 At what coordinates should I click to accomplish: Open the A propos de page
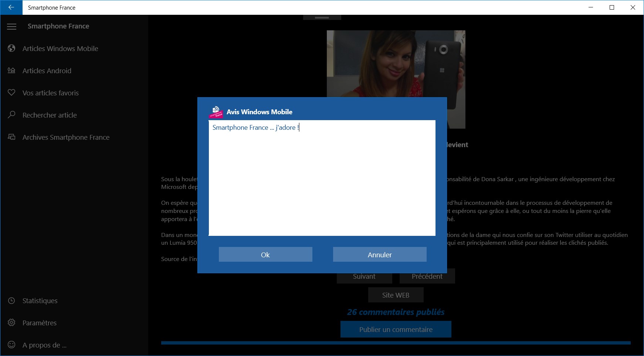(x=44, y=345)
